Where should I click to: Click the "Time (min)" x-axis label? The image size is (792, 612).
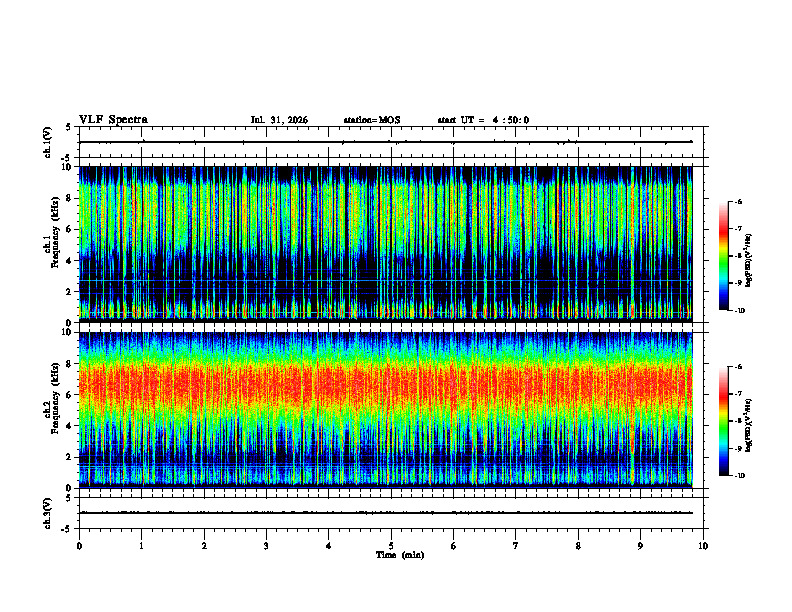[400, 555]
